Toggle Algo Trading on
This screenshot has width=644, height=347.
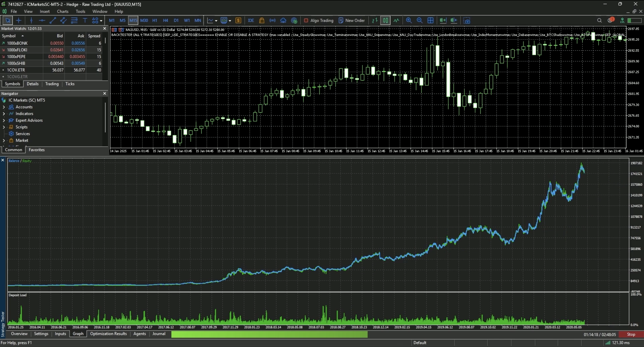319,21
